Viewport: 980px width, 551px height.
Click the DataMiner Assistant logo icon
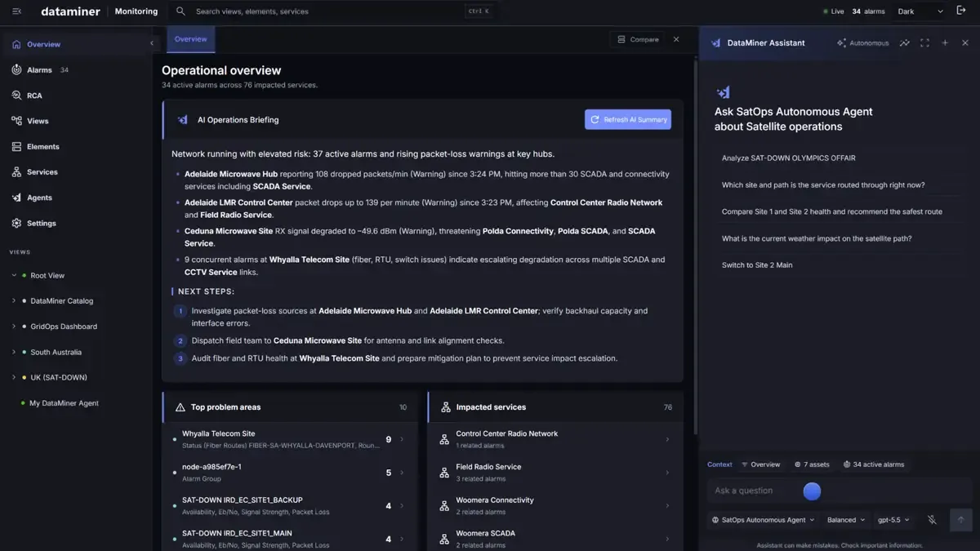[x=716, y=43]
